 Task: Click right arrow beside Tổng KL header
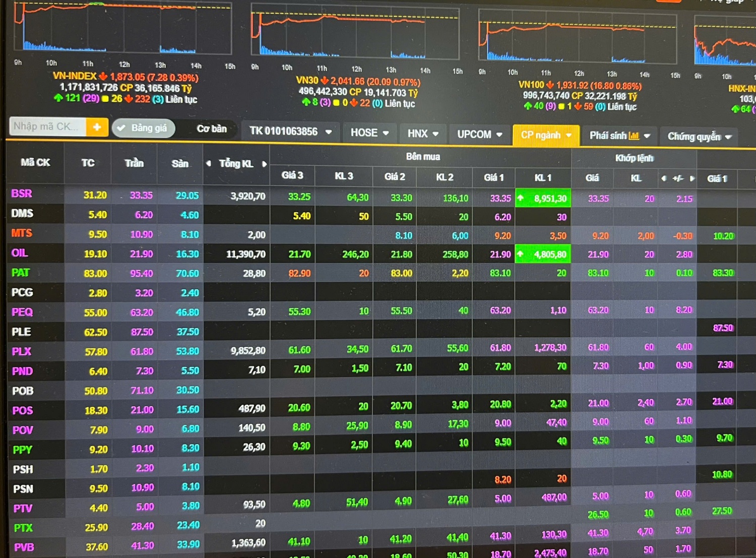point(264,164)
